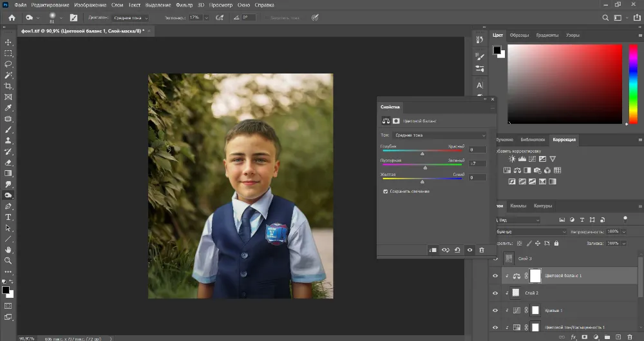Delete the adjustment using Properties trash icon
The width and height of the screenshot is (644, 341).
[x=481, y=250]
